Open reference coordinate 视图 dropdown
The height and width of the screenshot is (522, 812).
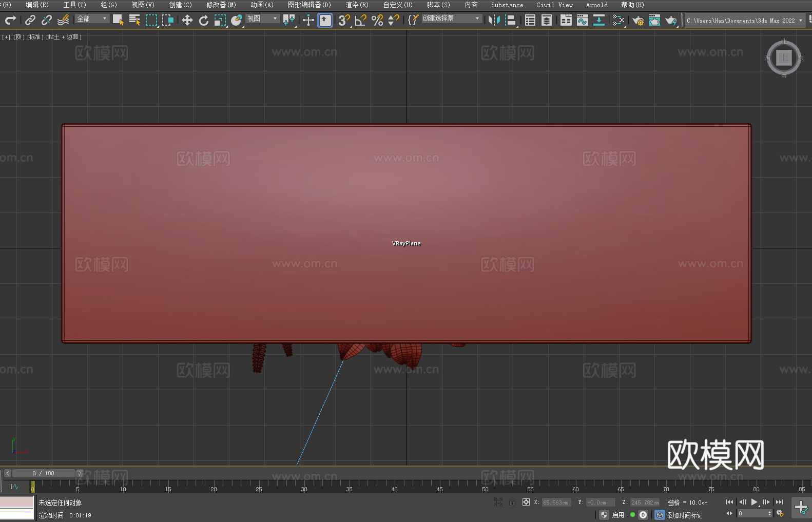pyautogui.click(x=262, y=18)
